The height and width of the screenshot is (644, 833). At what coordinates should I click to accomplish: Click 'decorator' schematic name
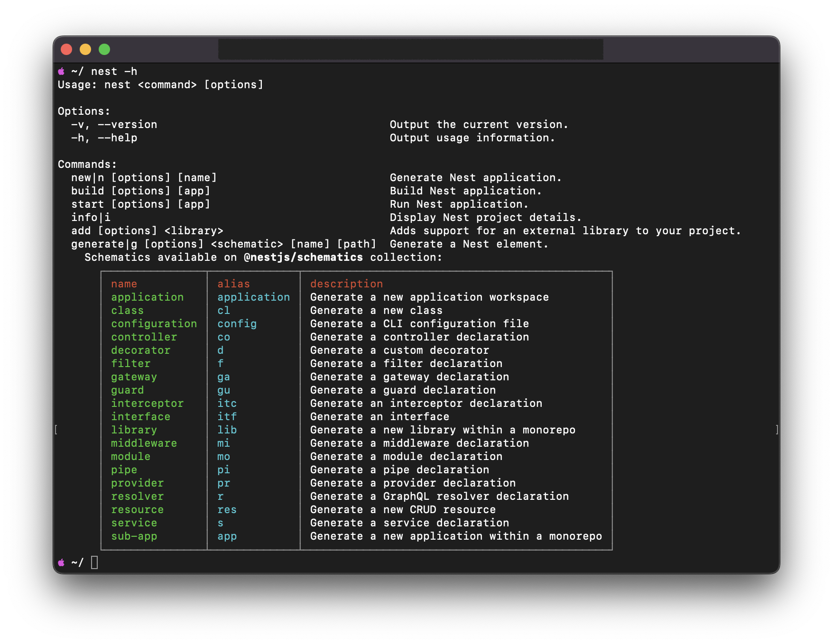(x=141, y=350)
